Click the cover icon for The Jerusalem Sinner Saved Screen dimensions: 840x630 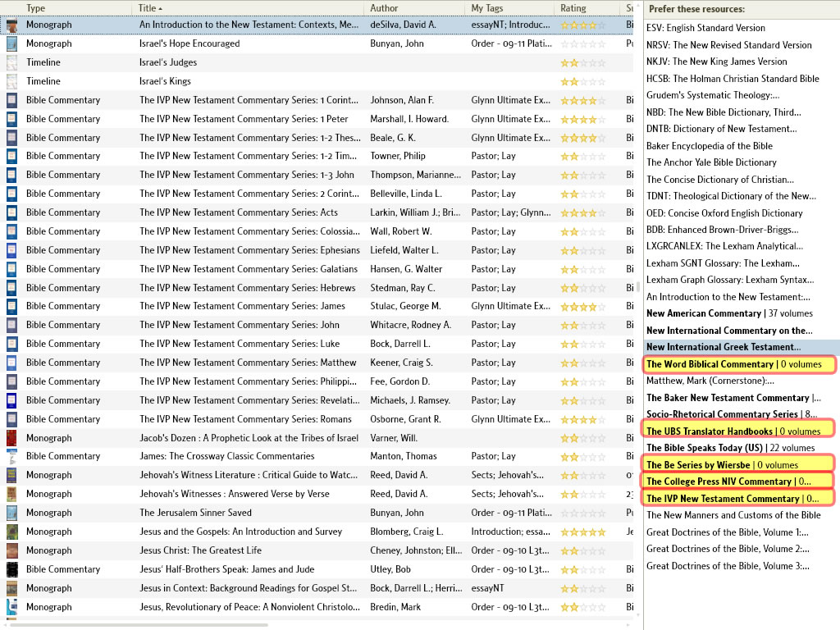click(x=11, y=513)
